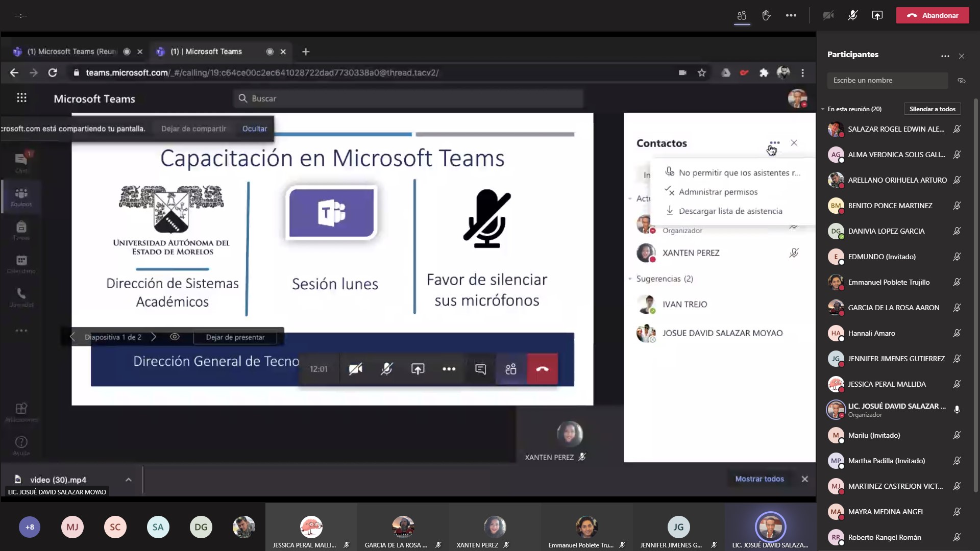Open Chrome three-dot menu

coord(803,73)
